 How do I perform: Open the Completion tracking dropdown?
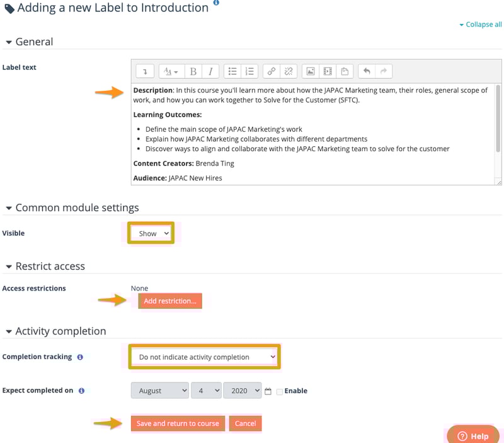pyautogui.click(x=203, y=356)
